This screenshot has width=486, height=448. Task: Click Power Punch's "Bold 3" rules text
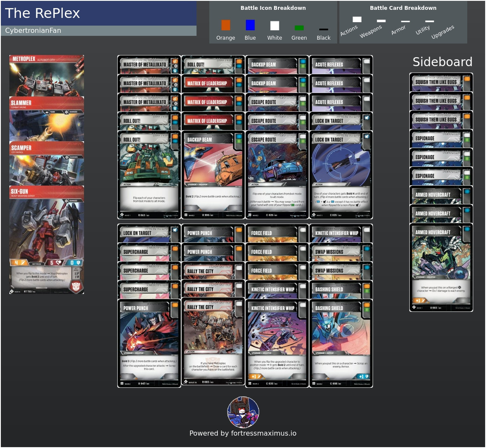tap(149, 361)
